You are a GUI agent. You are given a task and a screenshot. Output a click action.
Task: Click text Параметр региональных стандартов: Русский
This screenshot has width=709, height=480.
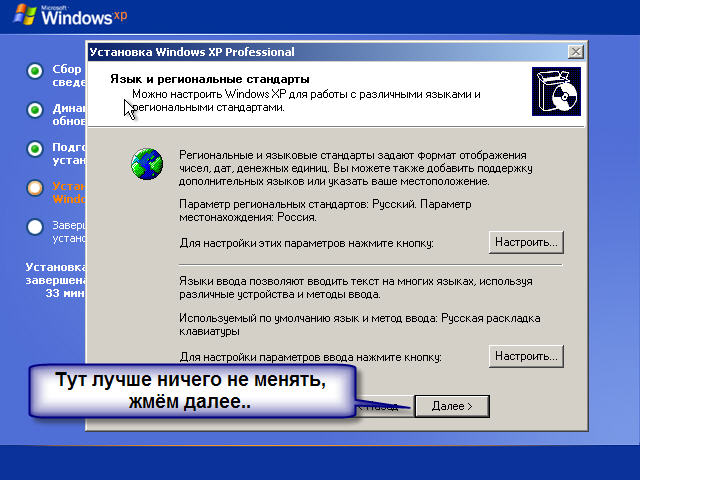pos(298,204)
